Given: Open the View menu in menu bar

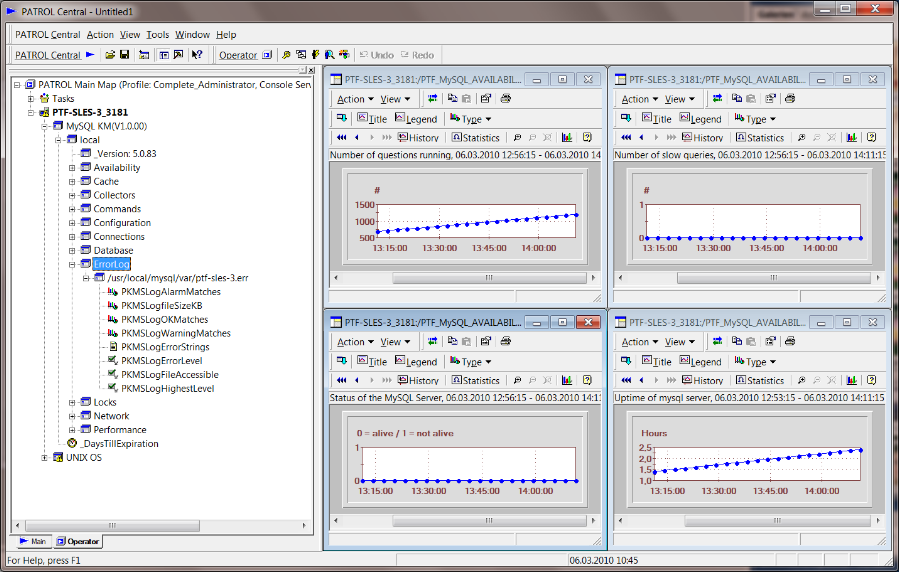Looking at the screenshot, I should pos(130,34).
